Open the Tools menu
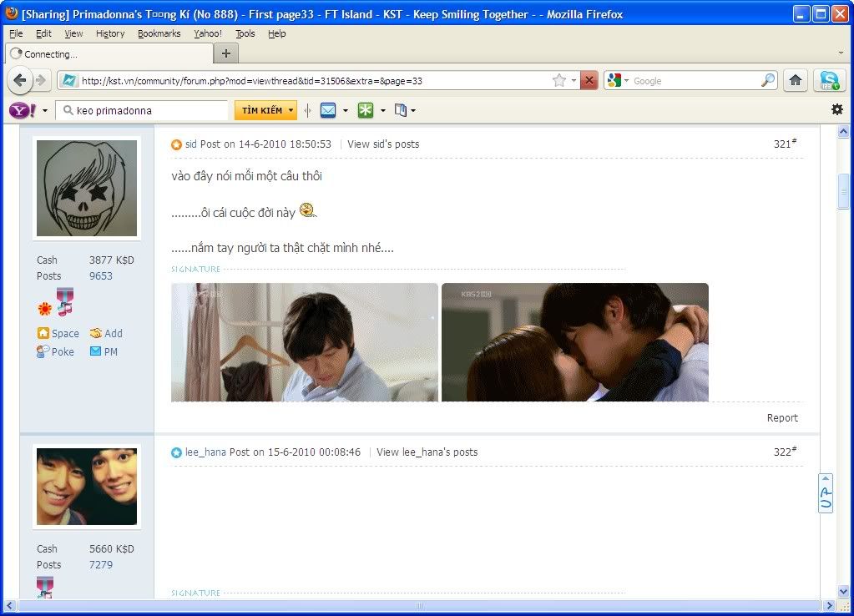854x616 pixels. tap(245, 33)
